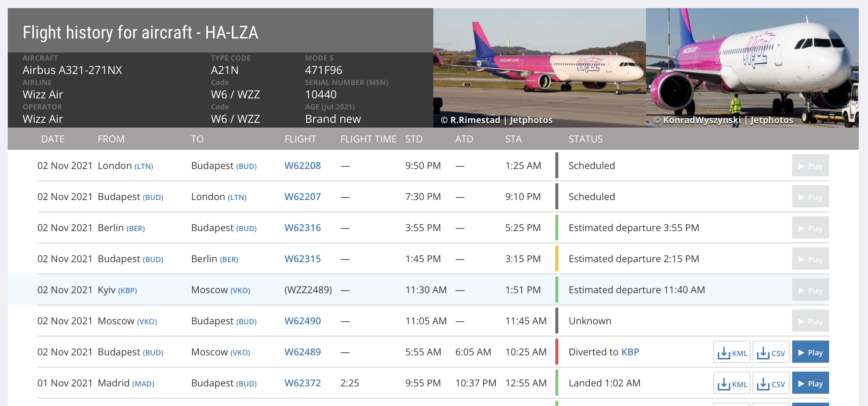This screenshot has height=406, width=868.
Task: Click the BER origin airport code link
Action: 135,229
